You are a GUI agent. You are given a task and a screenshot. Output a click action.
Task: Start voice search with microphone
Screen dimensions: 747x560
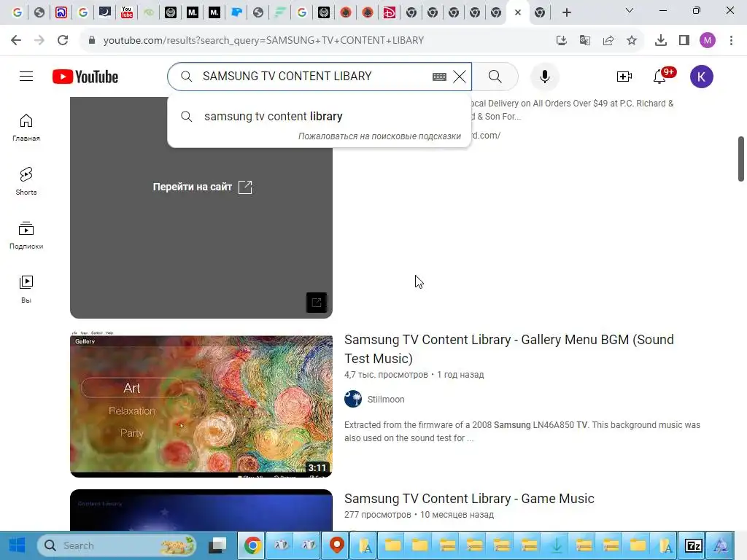[544, 77]
